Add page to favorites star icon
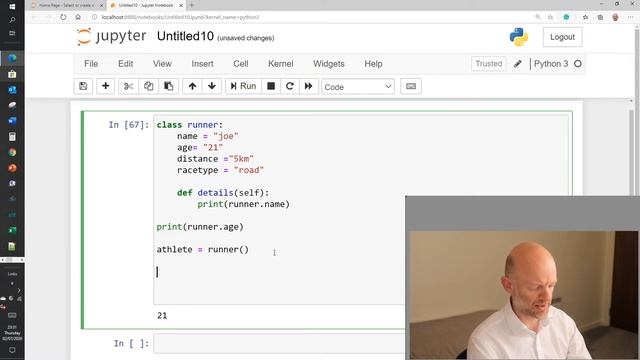This screenshot has height=360, width=640. pos(550,17)
